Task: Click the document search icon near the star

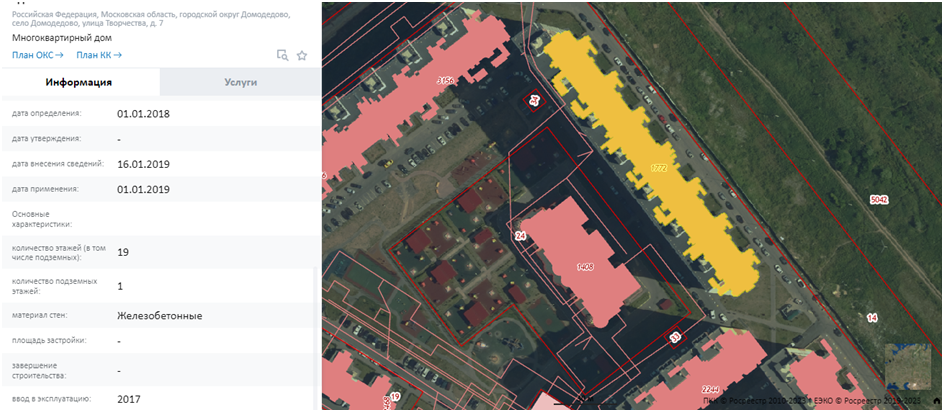Action: [x=282, y=56]
